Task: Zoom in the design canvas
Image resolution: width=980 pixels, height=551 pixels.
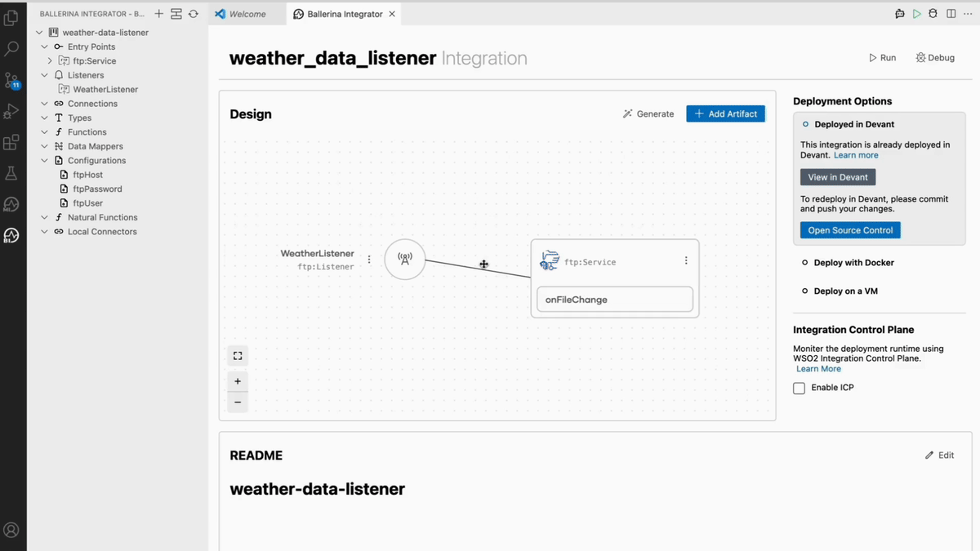Action: 238,381
